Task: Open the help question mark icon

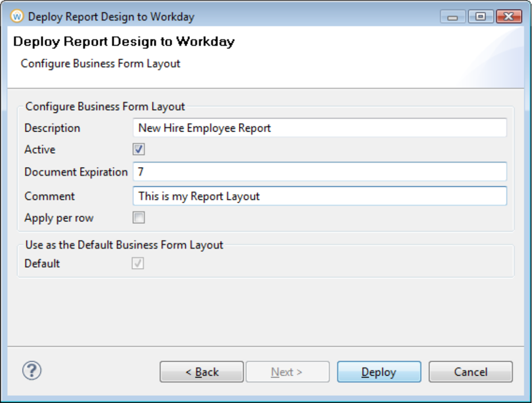Action: point(32,371)
